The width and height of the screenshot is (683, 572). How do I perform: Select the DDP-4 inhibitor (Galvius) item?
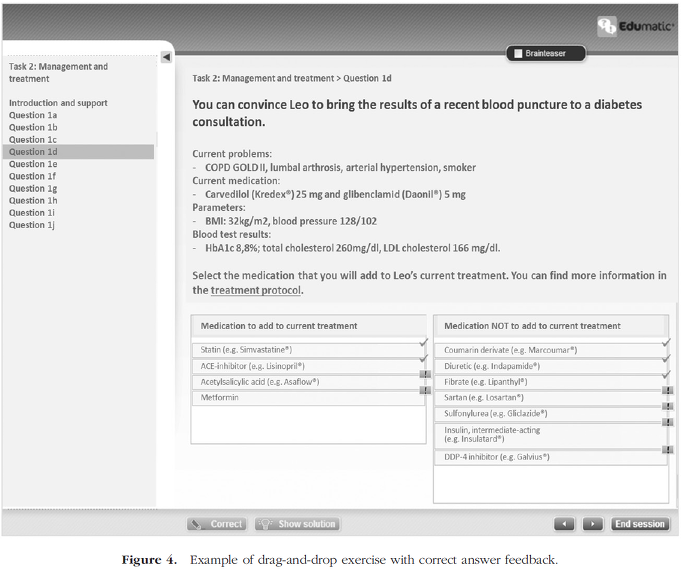point(551,457)
